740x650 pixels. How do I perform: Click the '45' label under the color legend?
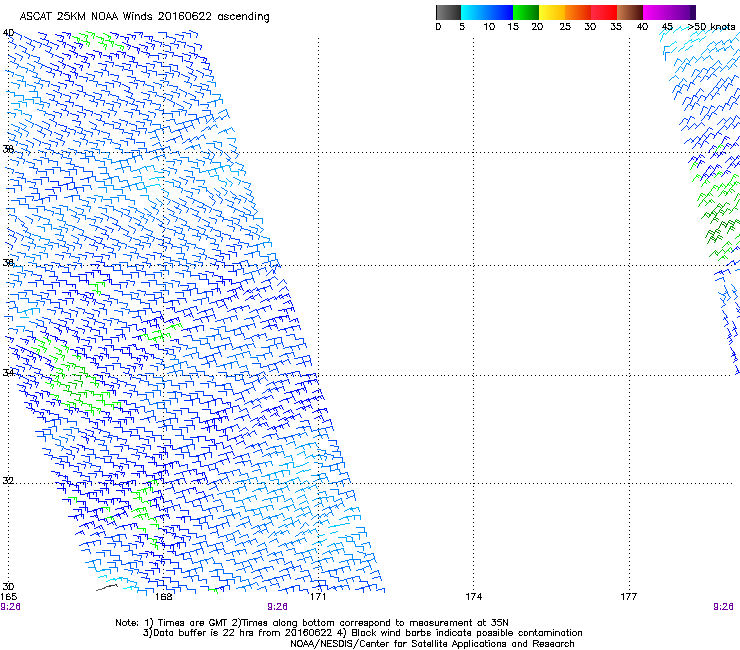coord(667,27)
